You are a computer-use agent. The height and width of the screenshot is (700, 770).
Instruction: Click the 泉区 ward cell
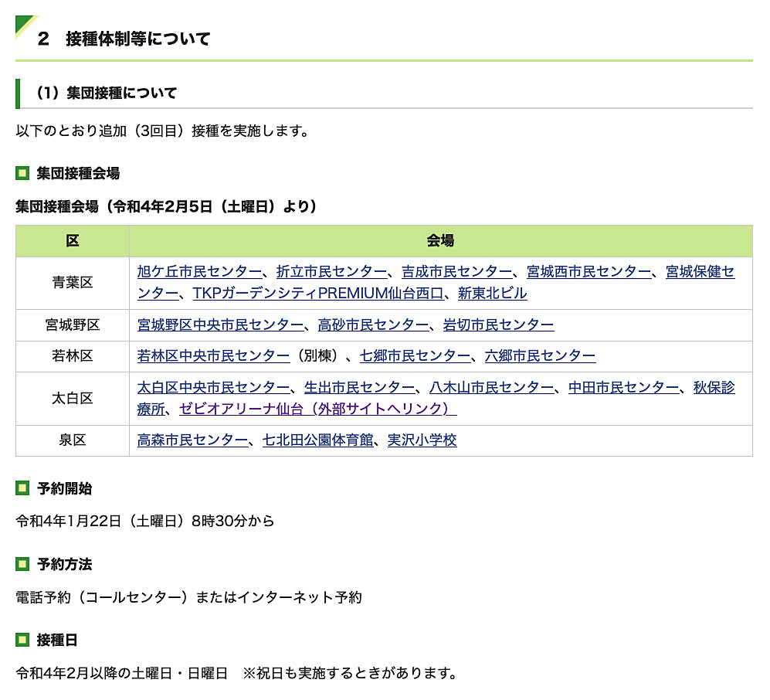point(73,440)
